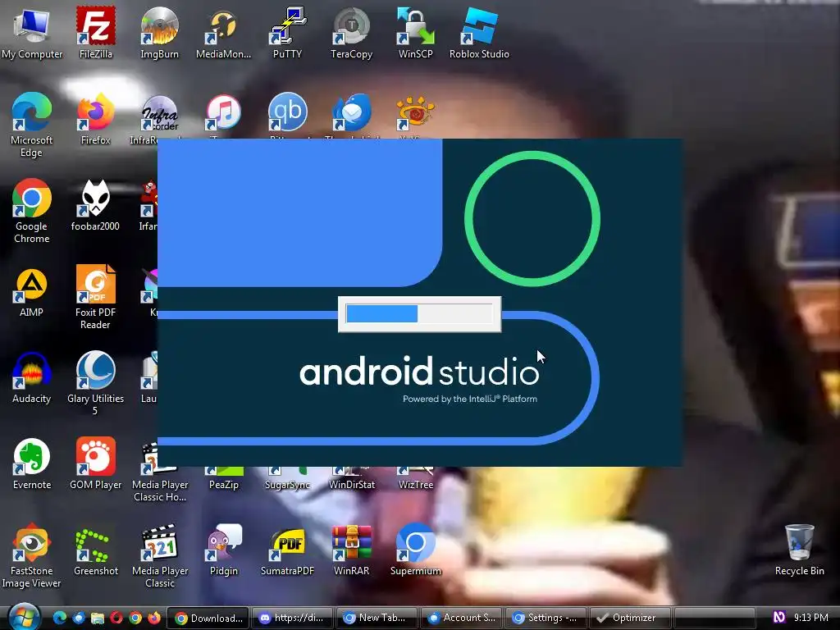The width and height of the screenshot is (840, 630).
Task: Switch to the Download... Chrome taskbar window
Action: [x=208, y=618]
